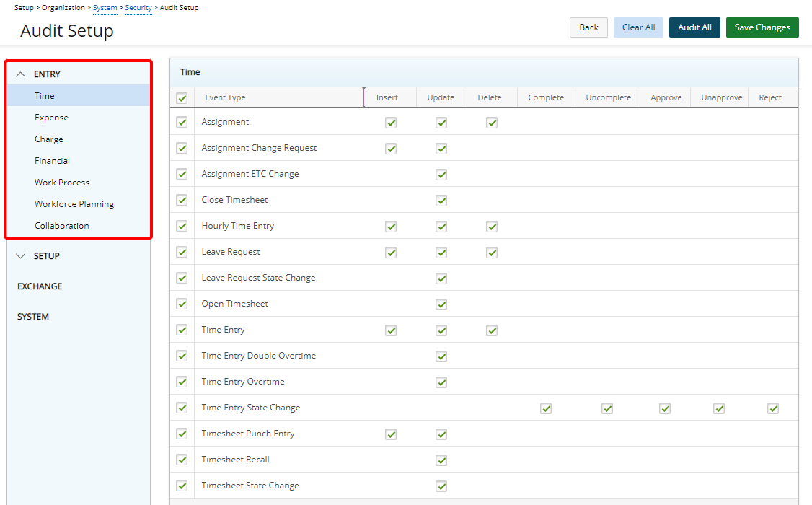Toggle Approve for Time Entry State Change

tap(665, 408)
